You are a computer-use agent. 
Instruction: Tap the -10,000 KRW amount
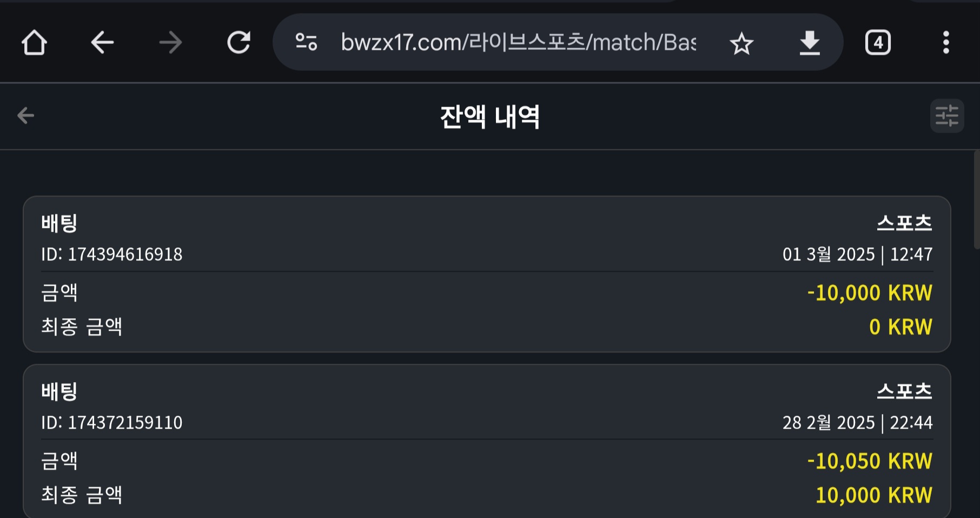870,293
